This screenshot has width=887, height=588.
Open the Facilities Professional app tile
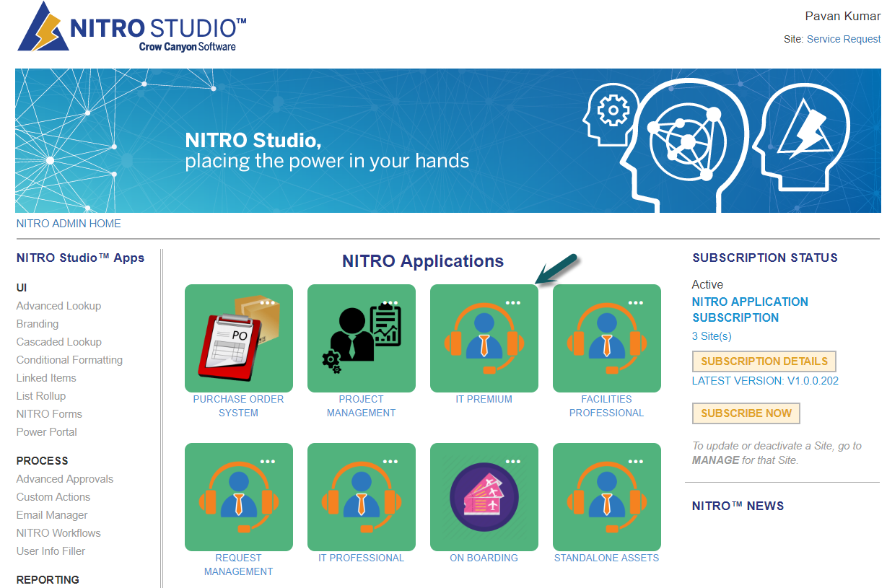click(x=607, y=338)
